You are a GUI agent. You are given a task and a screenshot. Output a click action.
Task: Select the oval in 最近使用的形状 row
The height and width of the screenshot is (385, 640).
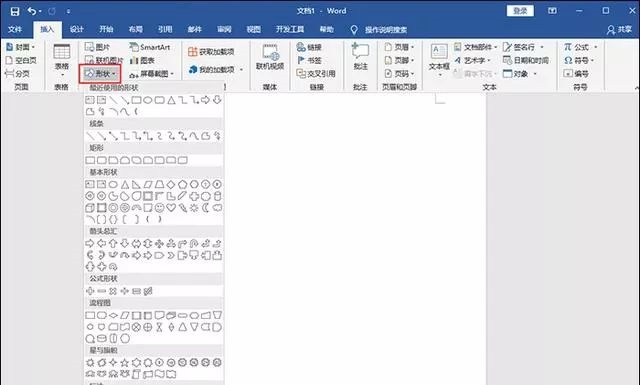pos(148,100)
